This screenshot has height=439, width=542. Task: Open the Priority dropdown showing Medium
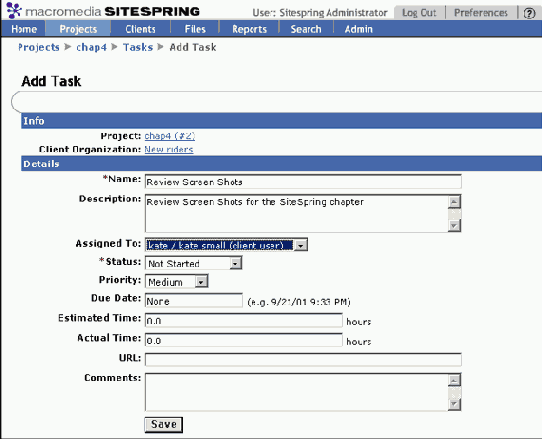click(201, 282)
